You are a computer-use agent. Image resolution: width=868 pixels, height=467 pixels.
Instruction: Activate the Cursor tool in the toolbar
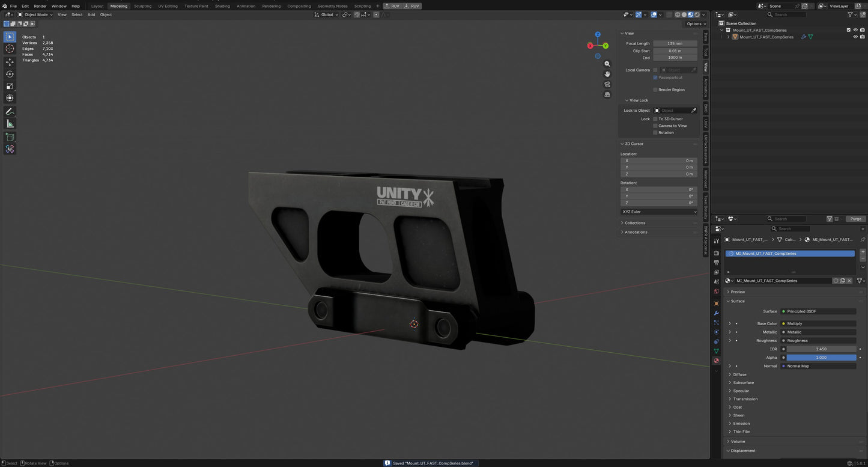point(10,49)
